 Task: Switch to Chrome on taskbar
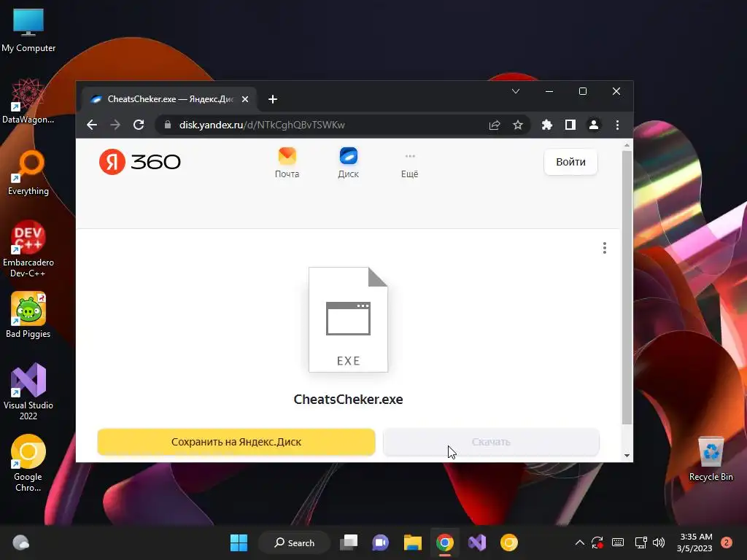coord(444,542)
